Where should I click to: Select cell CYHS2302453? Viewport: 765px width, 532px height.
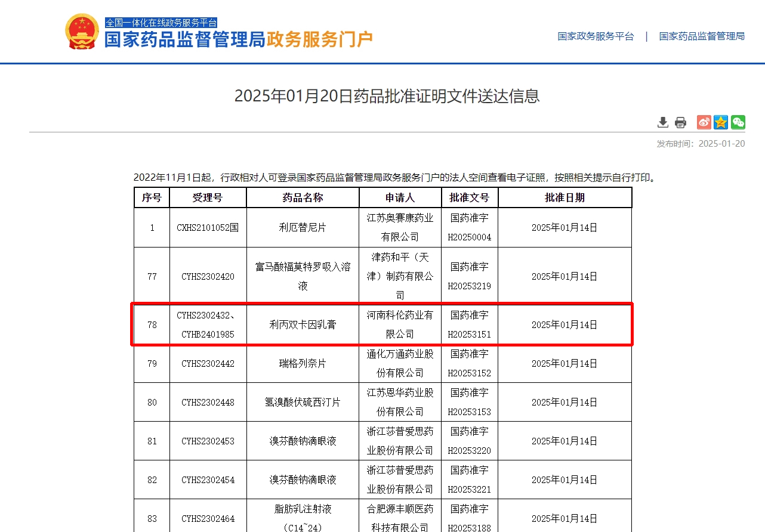coord(208,441)
